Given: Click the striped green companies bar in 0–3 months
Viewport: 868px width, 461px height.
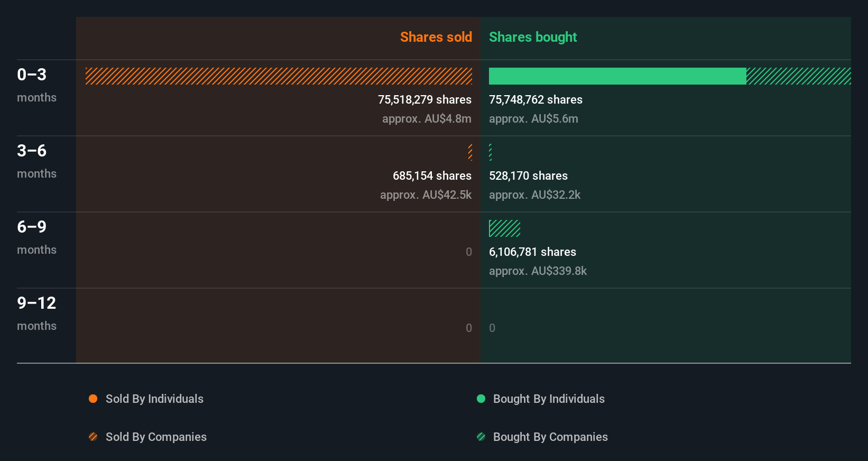Looking at the screenshot, I should coord(799,76).
